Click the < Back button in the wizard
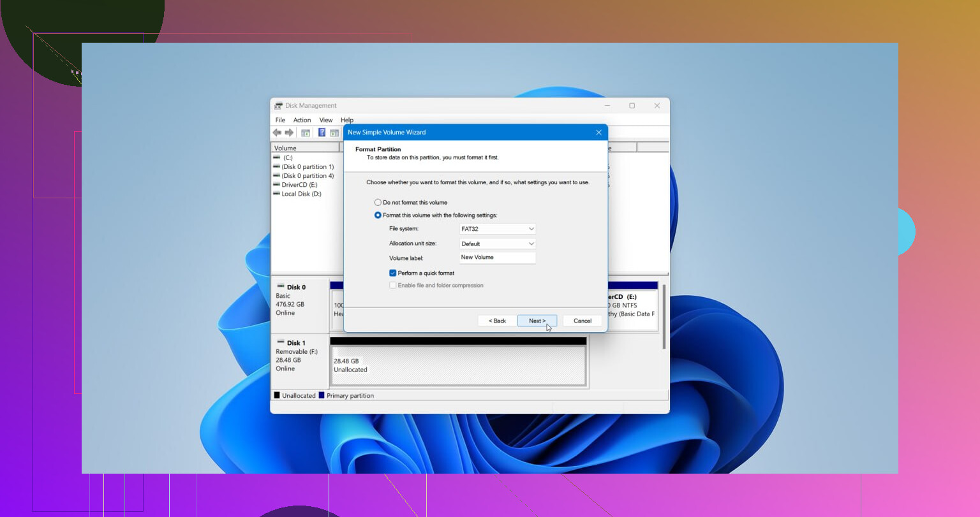The width and height of the screenshot is (980, 517). point(497,321)
